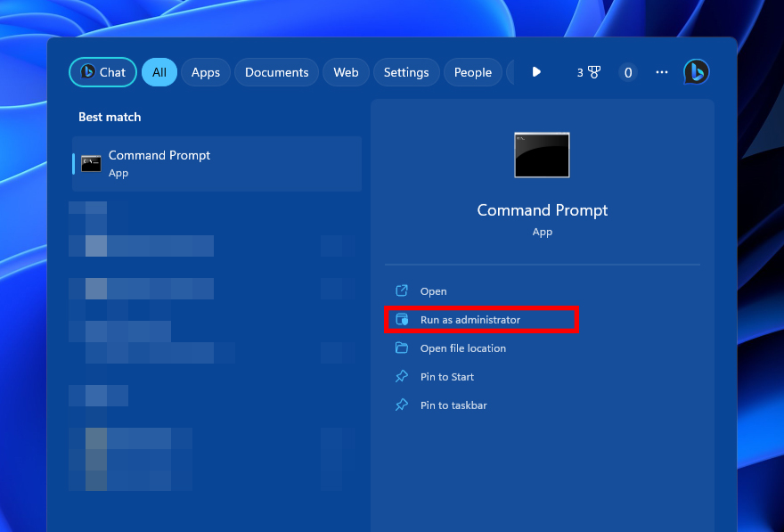784x532 pixels.
Task: Click the shield icon beside Run as administrator
Action: click(x=402, y=320)
